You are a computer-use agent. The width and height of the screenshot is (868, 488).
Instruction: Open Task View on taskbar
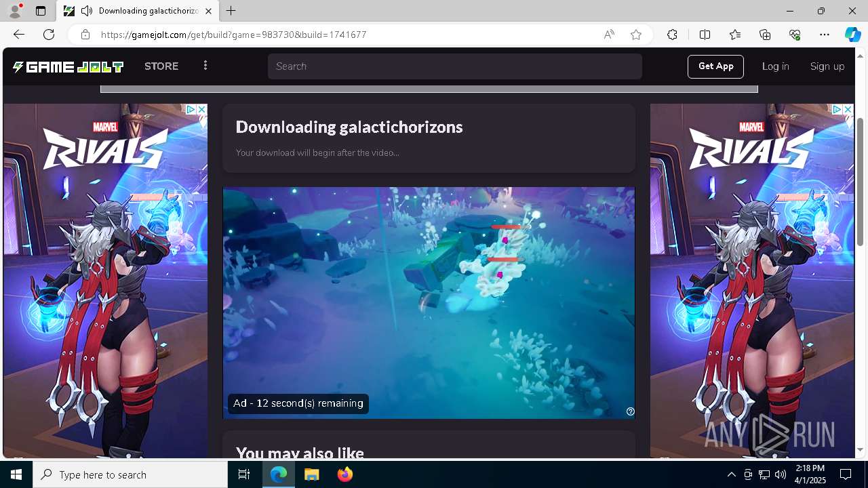point(244,474)
